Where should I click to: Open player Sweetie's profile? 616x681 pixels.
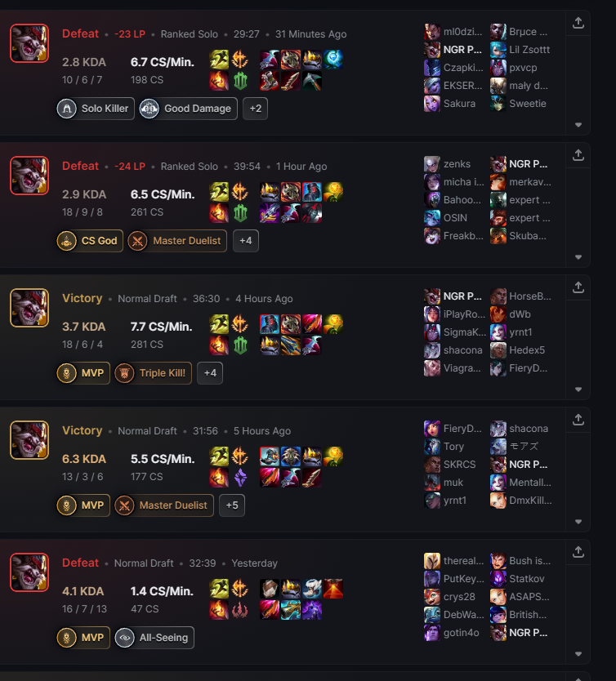pos(518,104)
